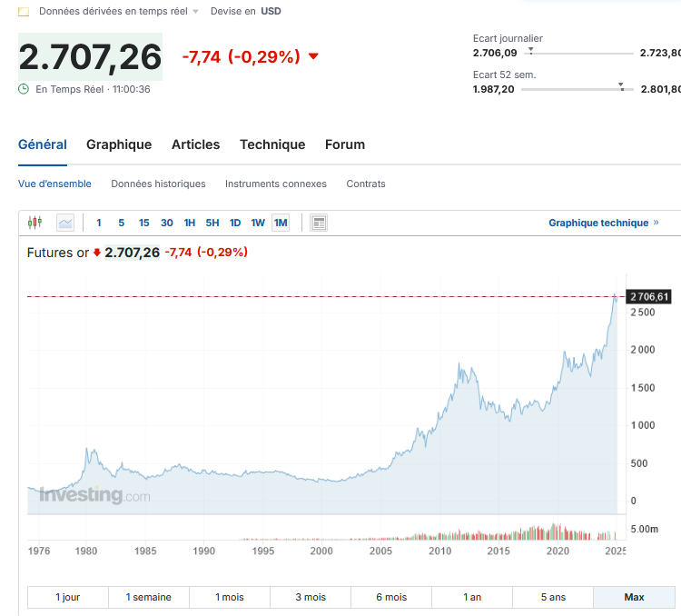This screenshot has width=681, height=616.
Task: Select Vue d'ensemble sub-tab
Action: point(54,184)
